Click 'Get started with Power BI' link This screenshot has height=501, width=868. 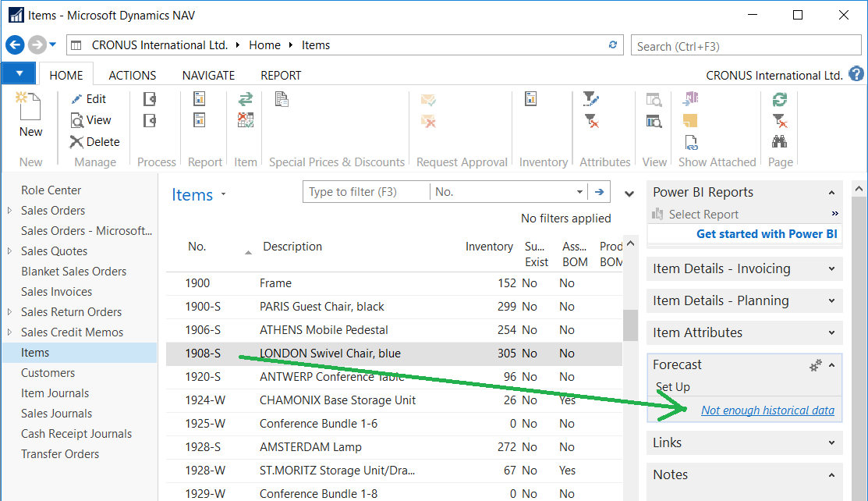click(766, 234)
